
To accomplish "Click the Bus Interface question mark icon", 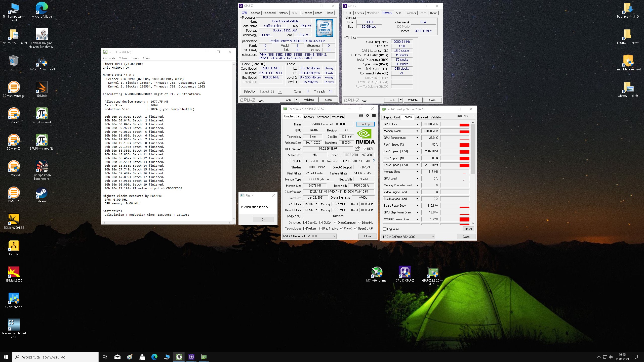I will (374, 161).
